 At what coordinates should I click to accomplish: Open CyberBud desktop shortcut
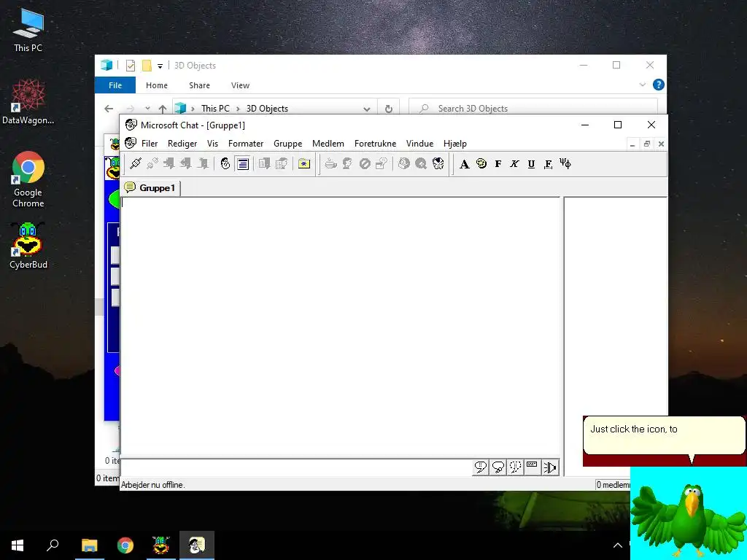click(28, 246)
